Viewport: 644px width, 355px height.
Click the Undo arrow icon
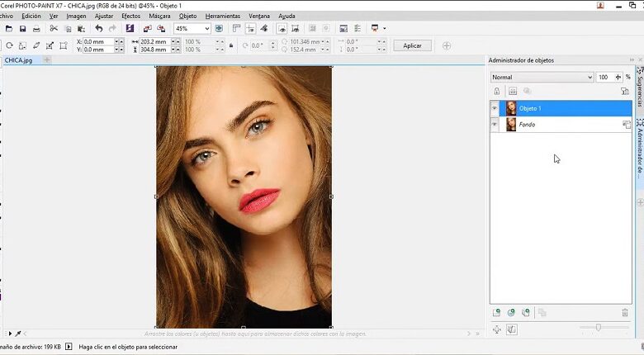click(99, 29)
